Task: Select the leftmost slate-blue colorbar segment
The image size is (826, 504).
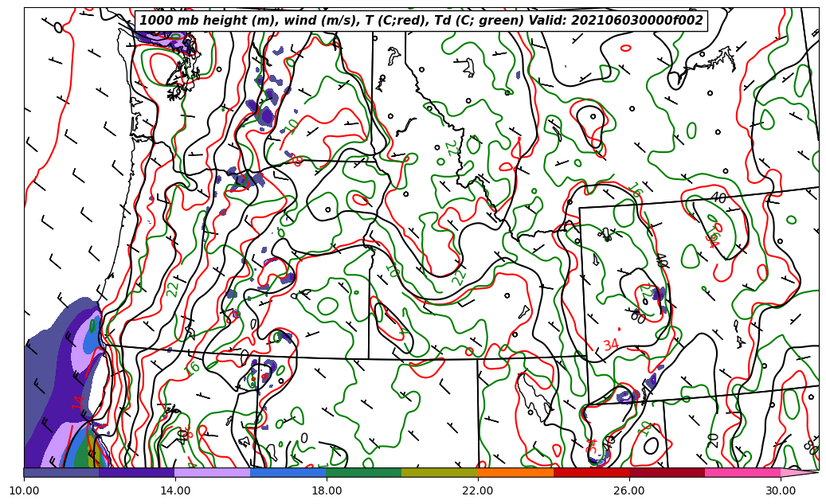Action: tap(61, 473)
